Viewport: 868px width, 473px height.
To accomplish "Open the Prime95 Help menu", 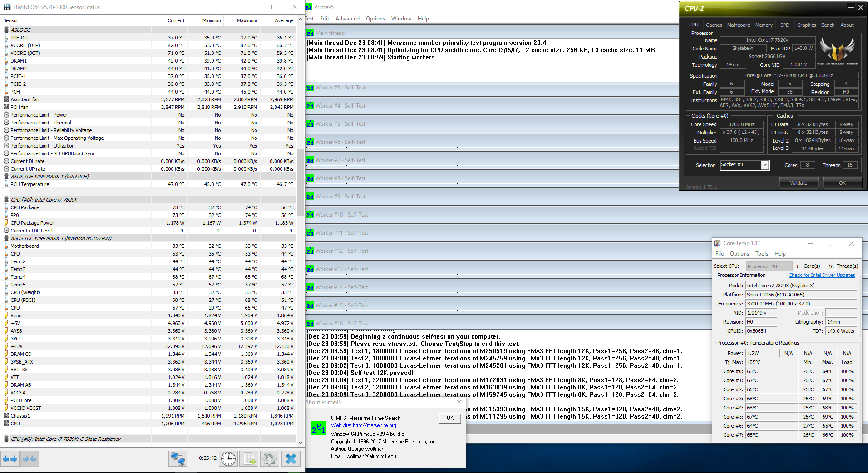I will click(423, 19).
